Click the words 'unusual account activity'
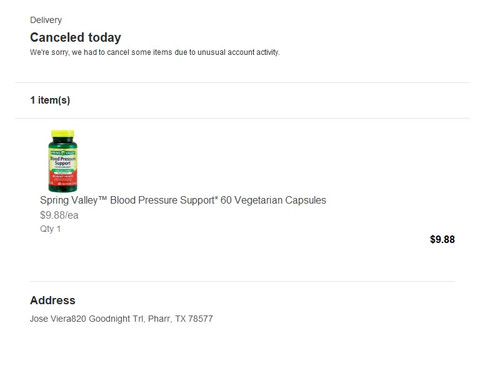This screenshot has width=500, height=366. point(238,52)
